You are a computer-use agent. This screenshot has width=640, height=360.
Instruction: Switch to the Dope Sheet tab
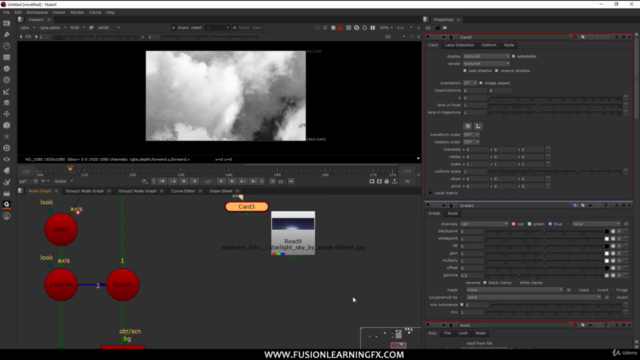point(221,191)
